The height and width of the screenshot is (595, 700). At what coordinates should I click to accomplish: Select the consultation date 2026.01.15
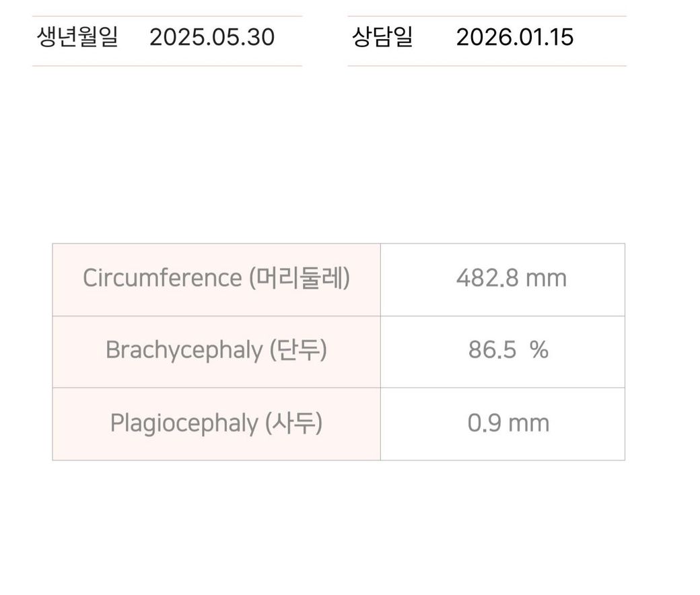(x=515, y=37)
